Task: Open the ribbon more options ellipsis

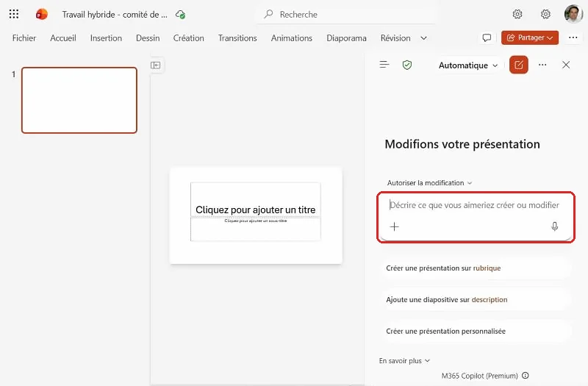Action: (573, 37)
